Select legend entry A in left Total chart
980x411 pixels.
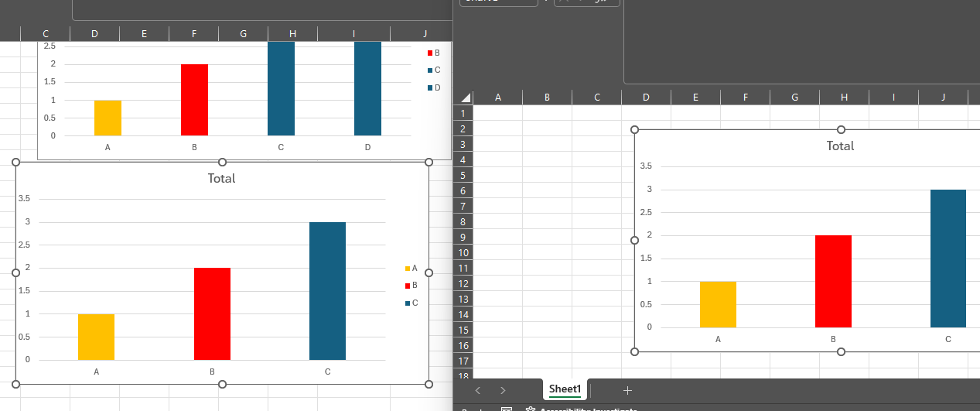411,268
